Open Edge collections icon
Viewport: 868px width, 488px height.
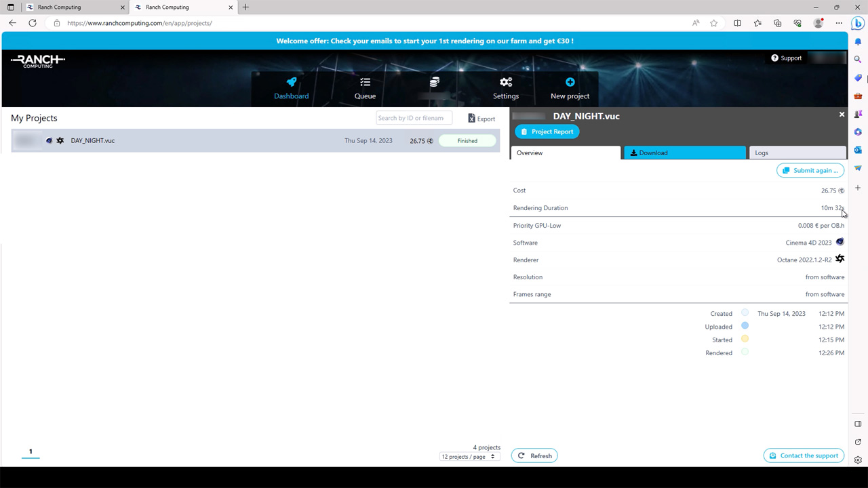[778, 23]
